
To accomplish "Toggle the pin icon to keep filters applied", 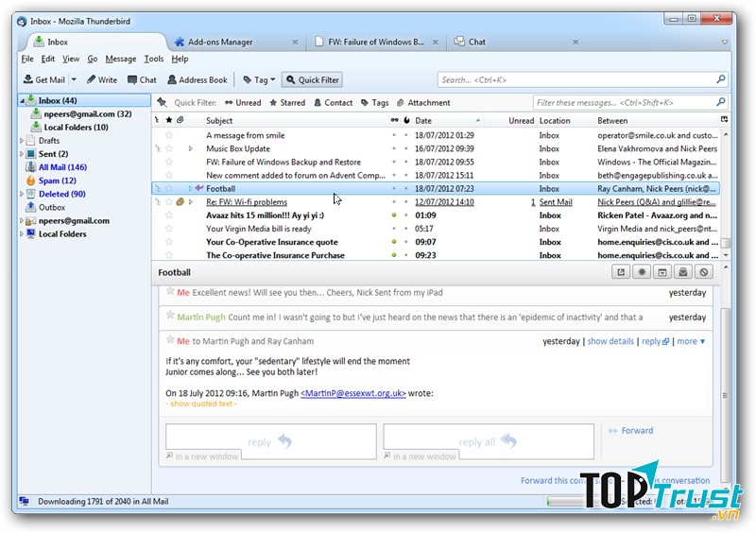I will pos(162,102).
